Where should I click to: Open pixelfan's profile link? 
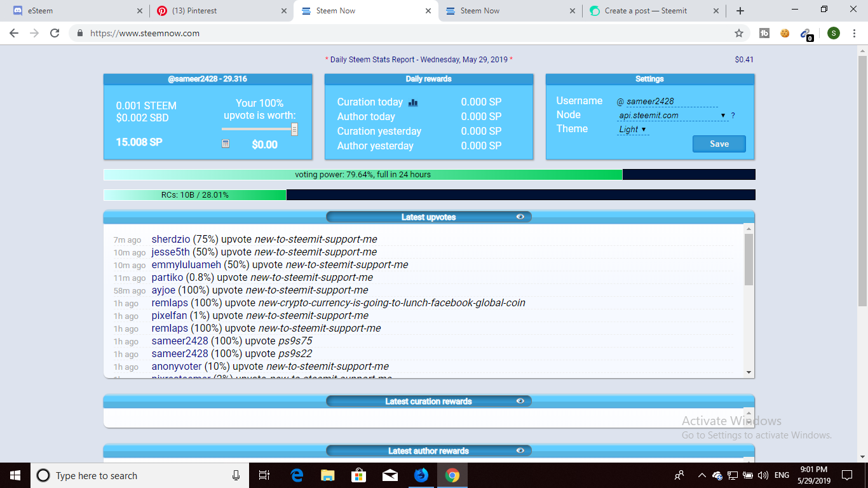pos(170,316)
